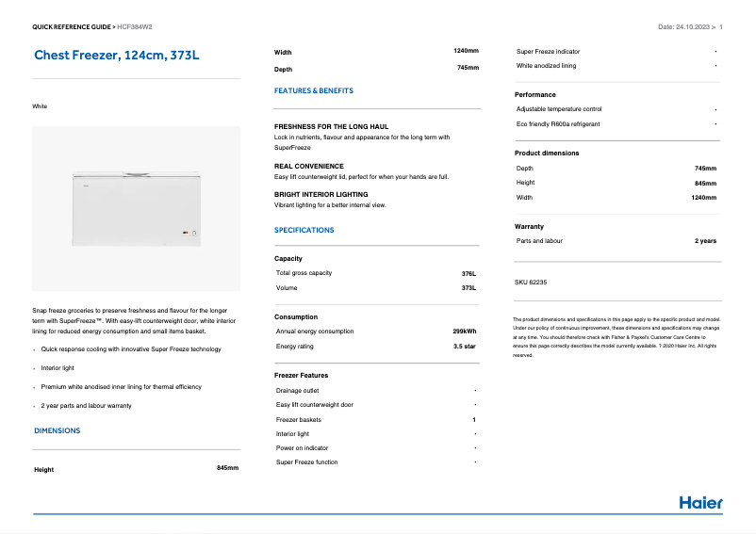The image size is (756, 534).
Task: Click the 1240mm value under Product dimensions
Action: tap(703, 198)
